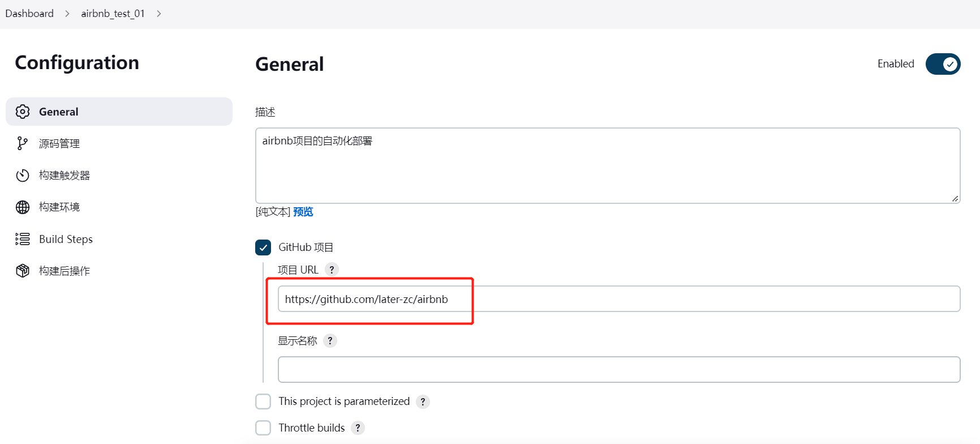Uncheck the GitHub 项目 checkbox
This screenshot has height=444, width=980.
[x=263, y=247]
